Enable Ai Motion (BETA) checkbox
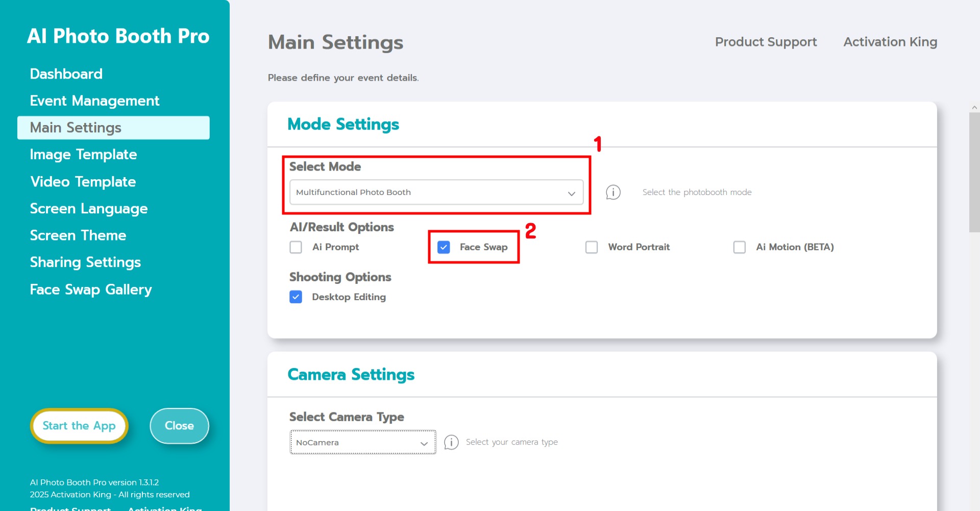Viewport: 980px width, 511px height. point(739,247)
